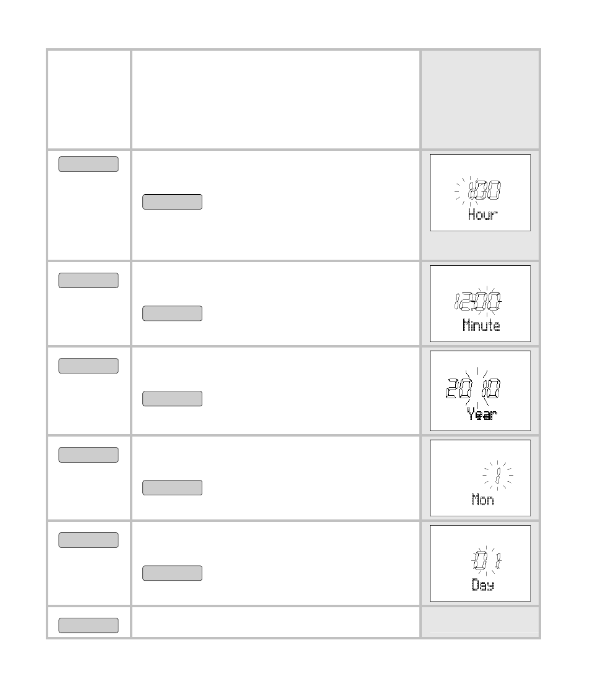Click the middle-cell gray button in the Hour row
Screen dimensions: 590x700
click(173, 202)
